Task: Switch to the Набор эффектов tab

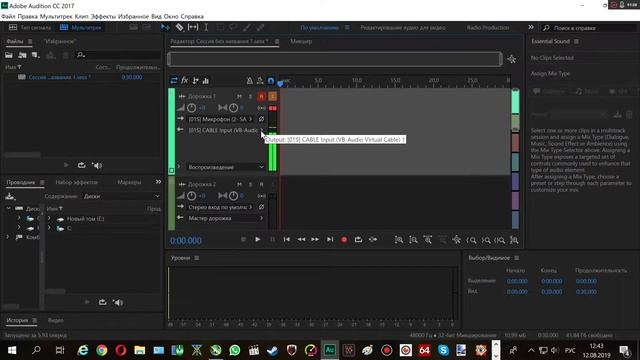Action: [x=76, y=182]
